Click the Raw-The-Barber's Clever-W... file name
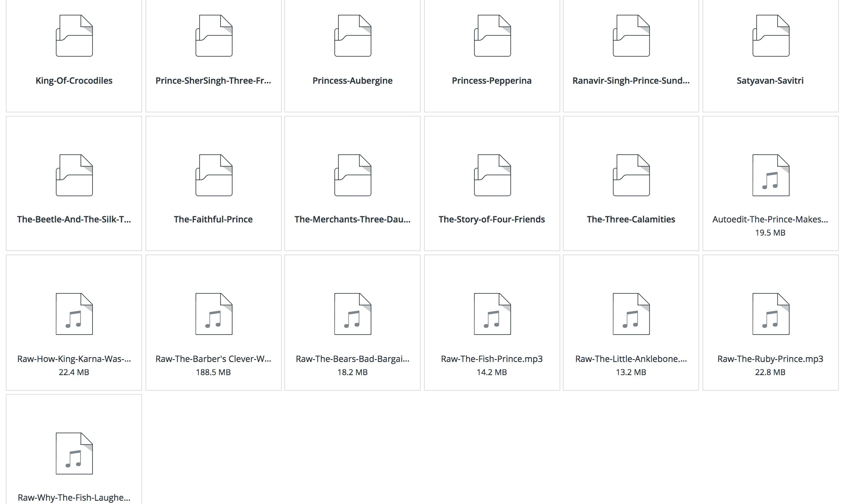Viewport: 852px width, 504px height. coord(213,359)
